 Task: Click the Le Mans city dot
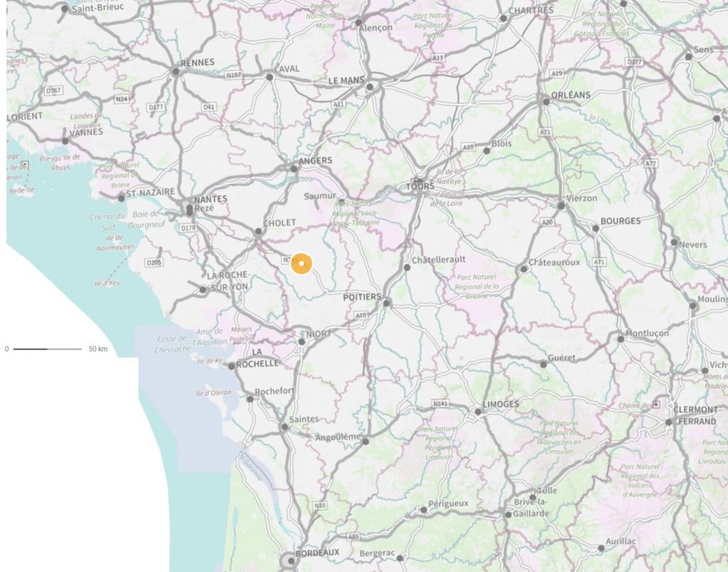coord(370,87)
